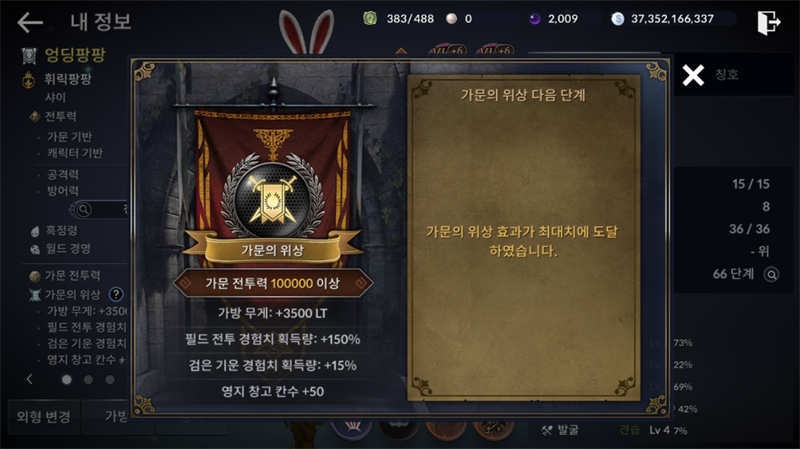Tap the silver coin currency icon
Viewport: 800px width, 449px height.
(x=617, y=19)
